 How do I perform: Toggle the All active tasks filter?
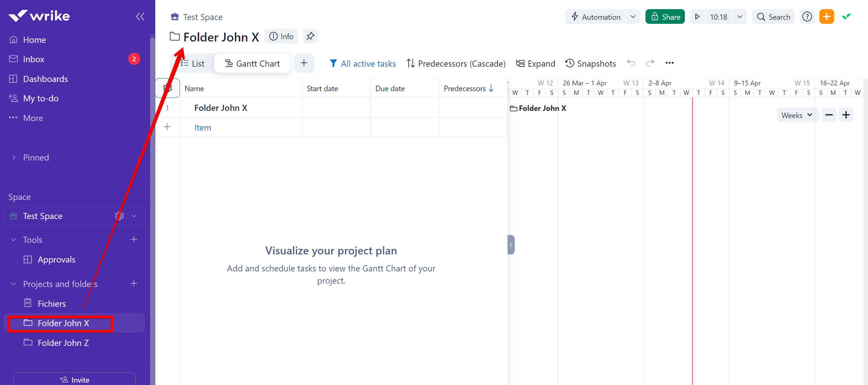(x=363, y=64)
